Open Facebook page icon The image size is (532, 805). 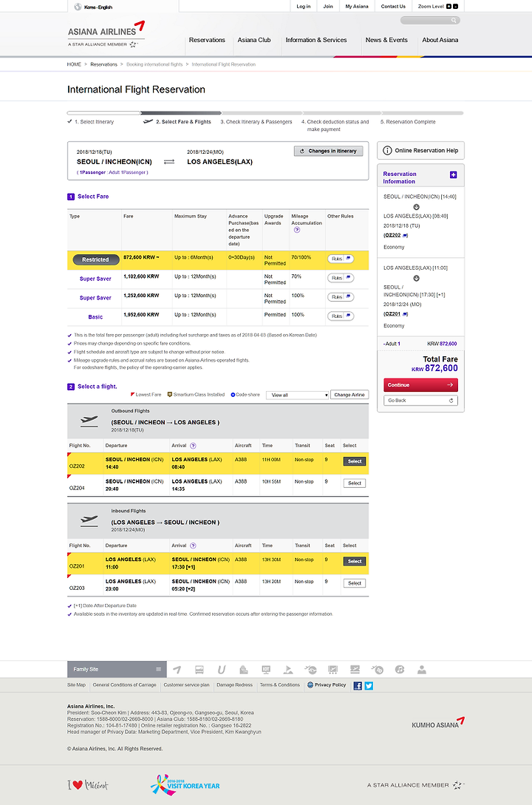(358, 686)
